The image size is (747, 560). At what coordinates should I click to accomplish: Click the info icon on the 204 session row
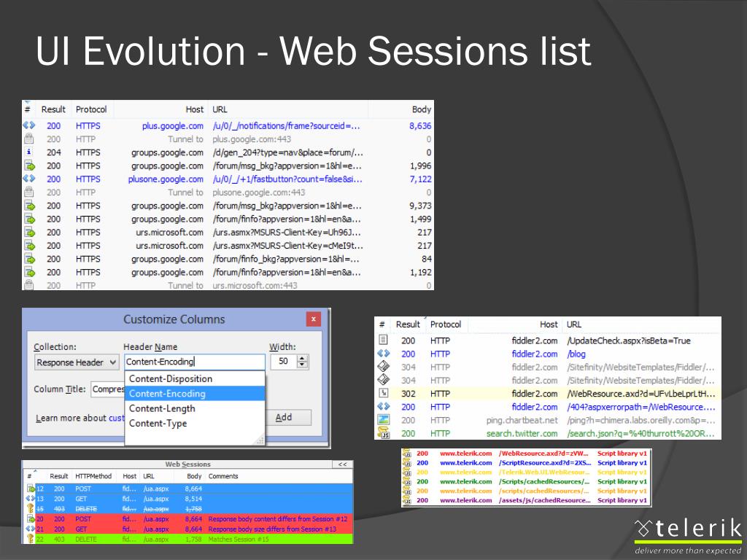(x=29, y=152)
